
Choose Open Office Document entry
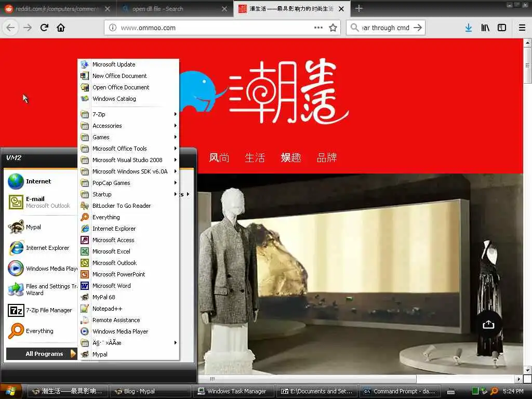128,87
